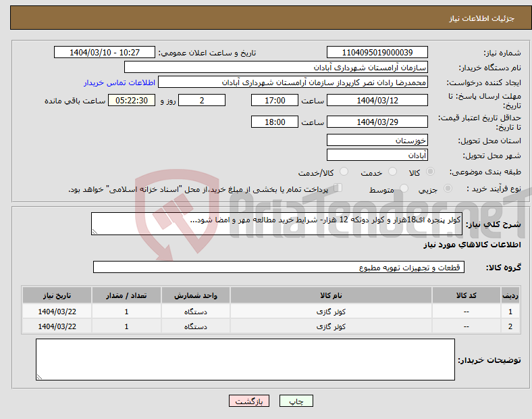This screenshot has width=532, height=419.
Task: Click the واحد شمارش column header
Action: pyautogui.click(x=196, y=295)
